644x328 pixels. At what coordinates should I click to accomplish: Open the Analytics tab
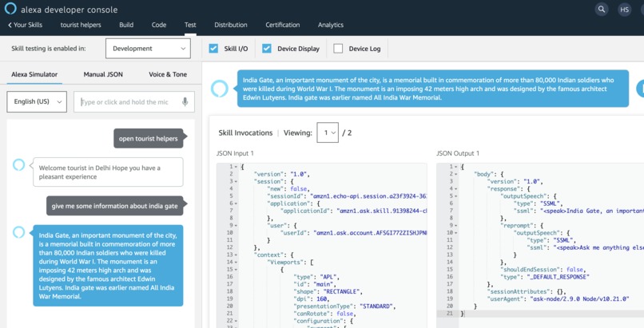(331, 25)
